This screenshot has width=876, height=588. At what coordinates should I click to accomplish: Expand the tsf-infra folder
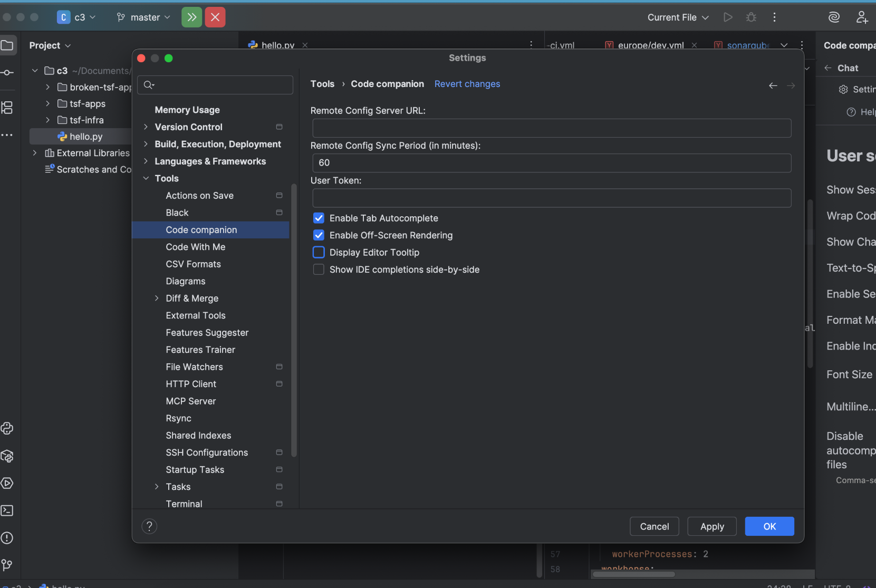click(47, 120)
